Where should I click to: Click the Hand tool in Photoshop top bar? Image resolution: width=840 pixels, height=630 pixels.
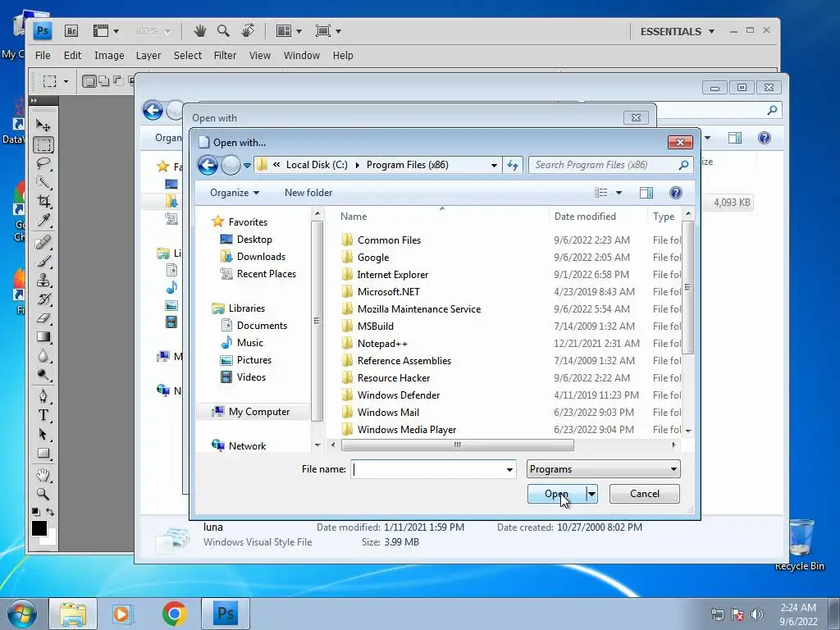200,31
